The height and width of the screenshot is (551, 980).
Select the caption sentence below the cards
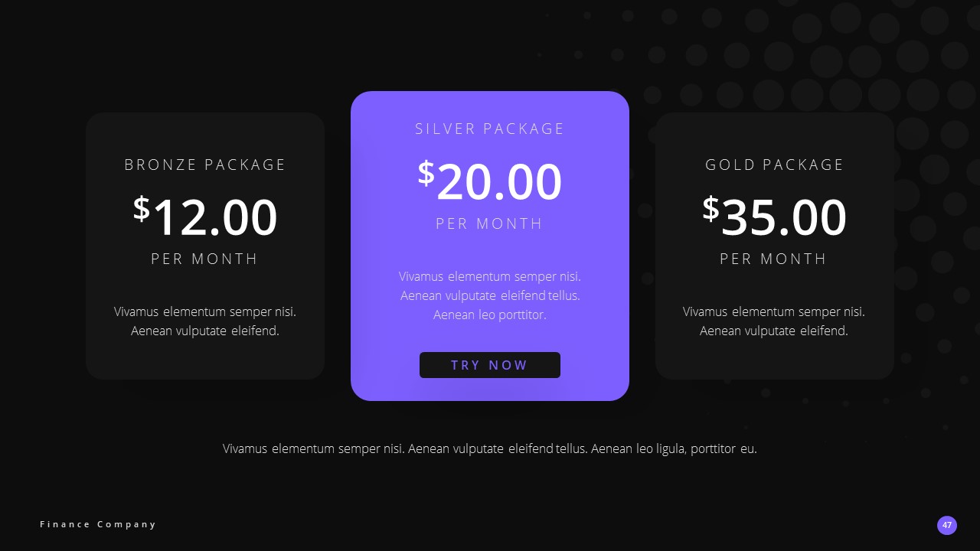click(x=490, y=448)
